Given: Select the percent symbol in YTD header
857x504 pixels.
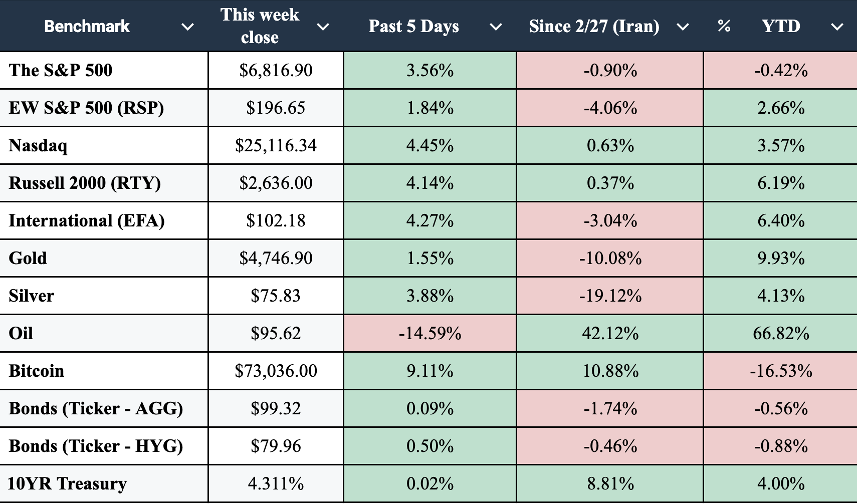Looking at the screenshot, I should tap(724, 26).
